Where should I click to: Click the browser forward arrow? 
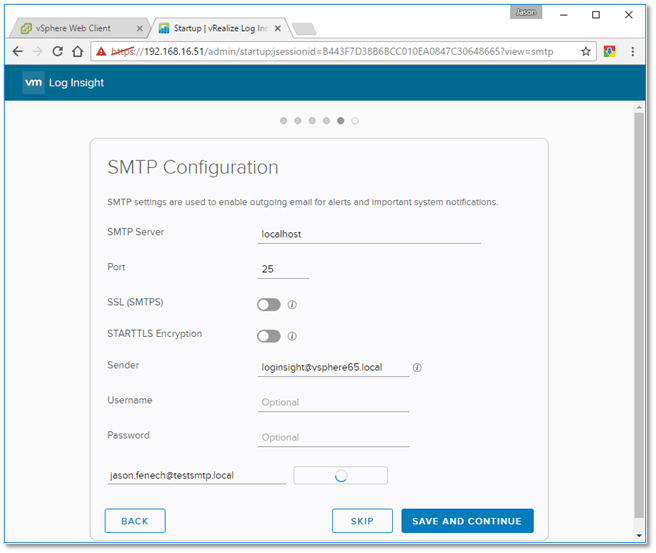click(x=38, y=51)
